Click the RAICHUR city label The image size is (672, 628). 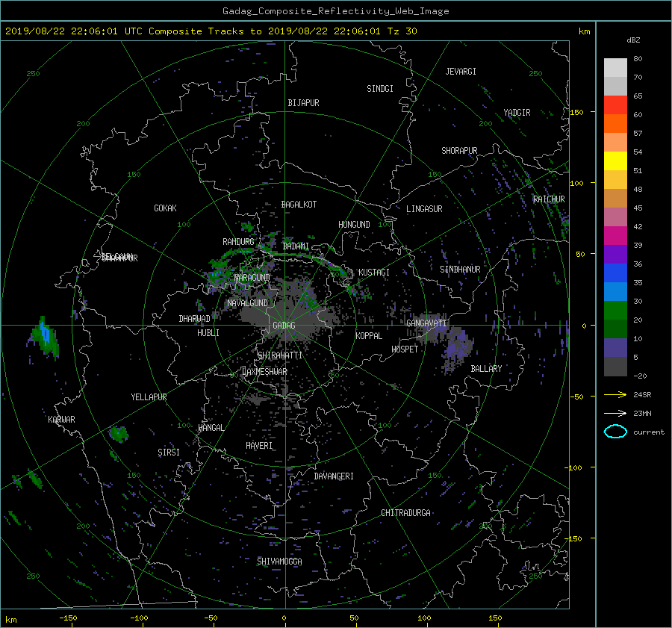pos(549,199)
